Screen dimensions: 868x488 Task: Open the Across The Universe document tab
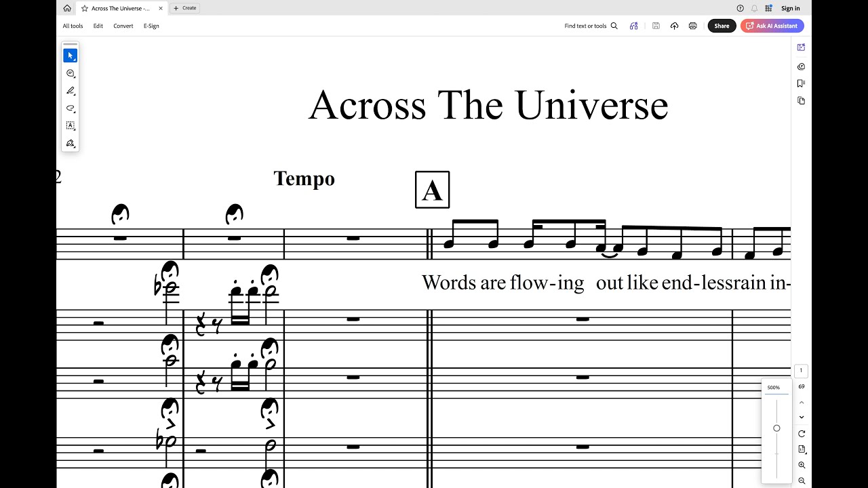122,8
